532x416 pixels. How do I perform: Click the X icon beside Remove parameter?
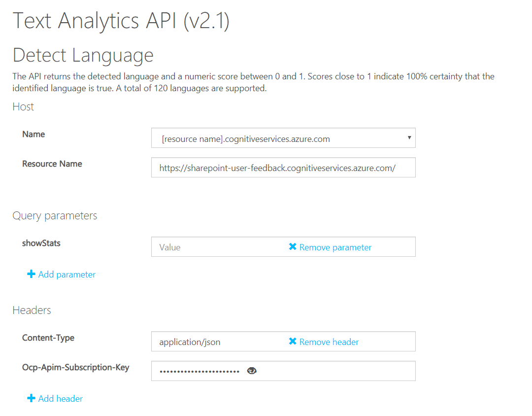[293, 247]
